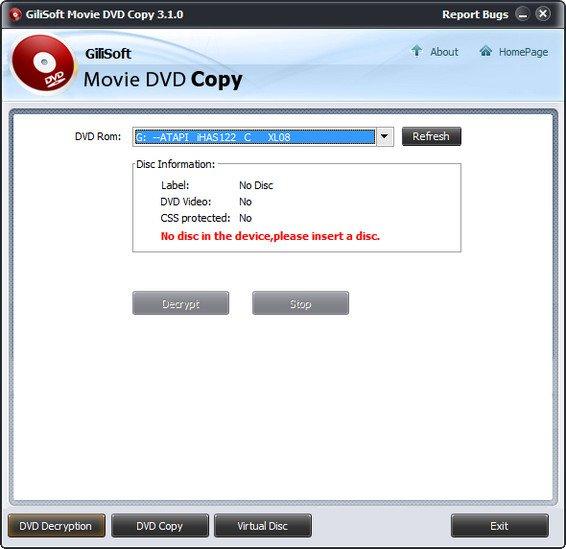This screenshot has width=566, height=549.
Task: Open the About link
Action: (x=444, y=52)
